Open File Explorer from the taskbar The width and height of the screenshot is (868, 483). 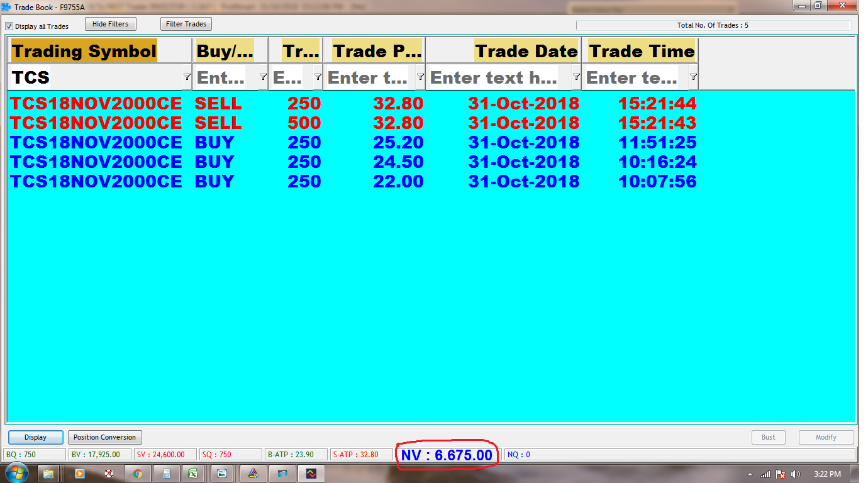click(x=48, y=474)
